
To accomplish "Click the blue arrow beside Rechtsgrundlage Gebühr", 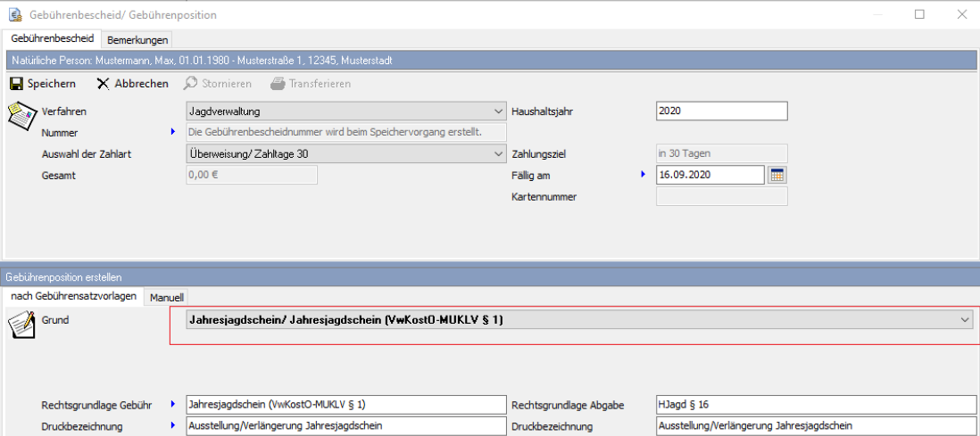I will tap(174, 405).
